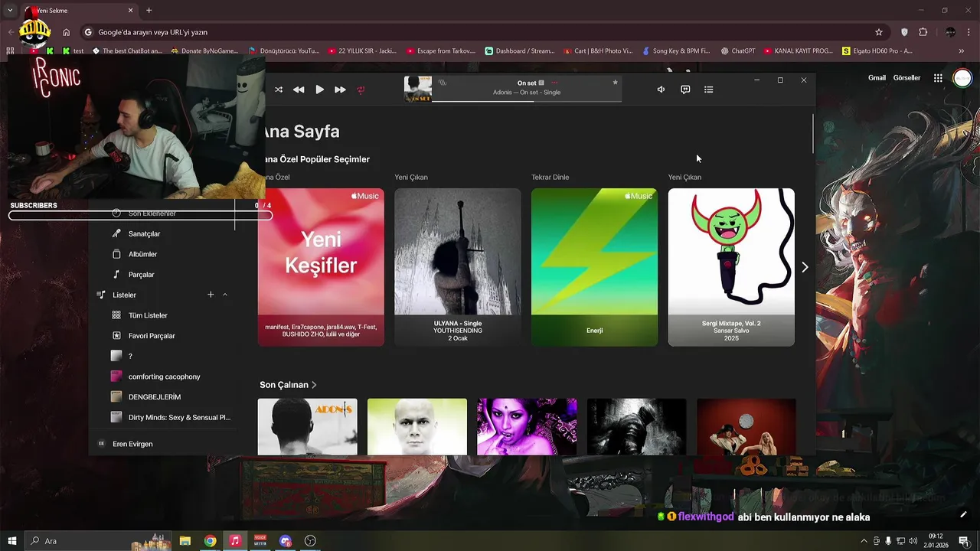Open Sanatçılar in the sidebar
The width and height of the screenshot is (980, 551).
pyautogui.click(x=144, y=233)
